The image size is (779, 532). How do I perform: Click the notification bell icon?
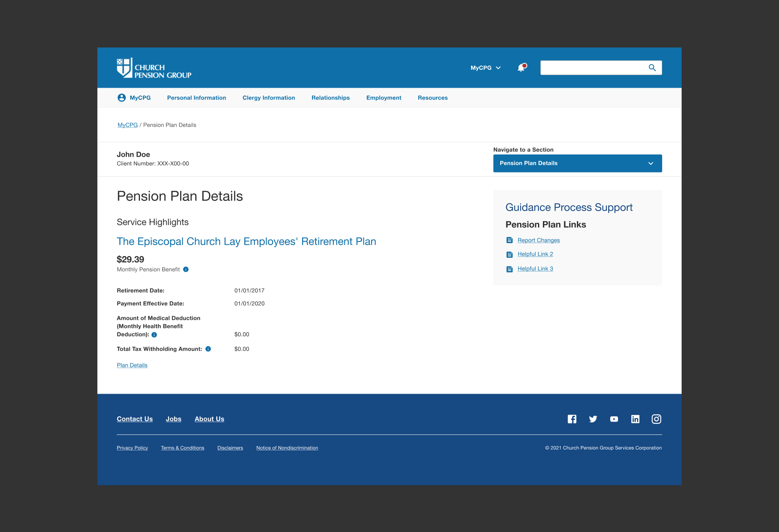coord(521,68)
